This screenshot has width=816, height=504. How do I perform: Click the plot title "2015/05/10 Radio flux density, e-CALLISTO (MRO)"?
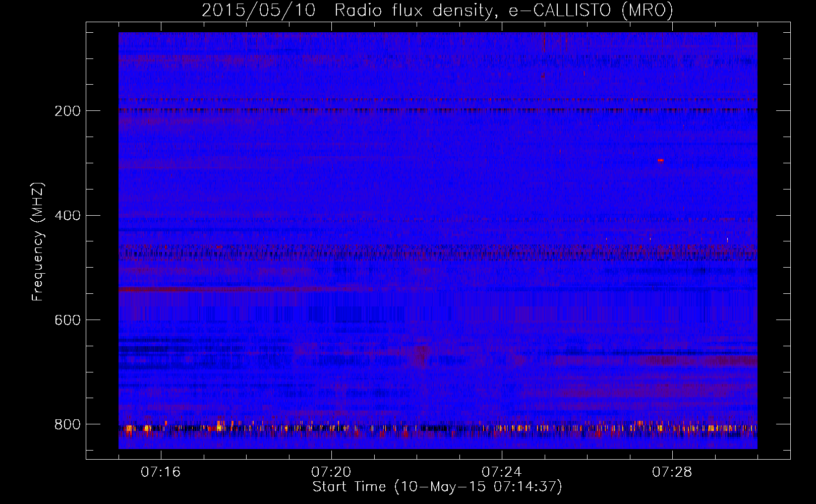pos(437,10)
